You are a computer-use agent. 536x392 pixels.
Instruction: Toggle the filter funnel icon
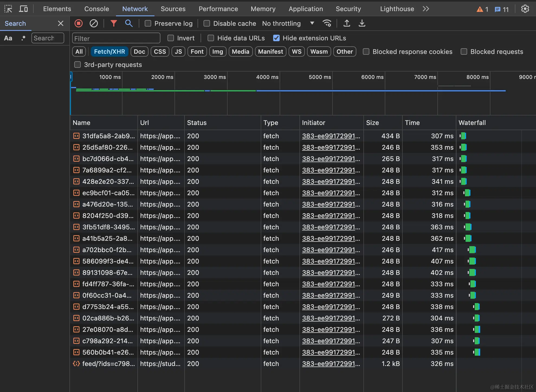114,23
